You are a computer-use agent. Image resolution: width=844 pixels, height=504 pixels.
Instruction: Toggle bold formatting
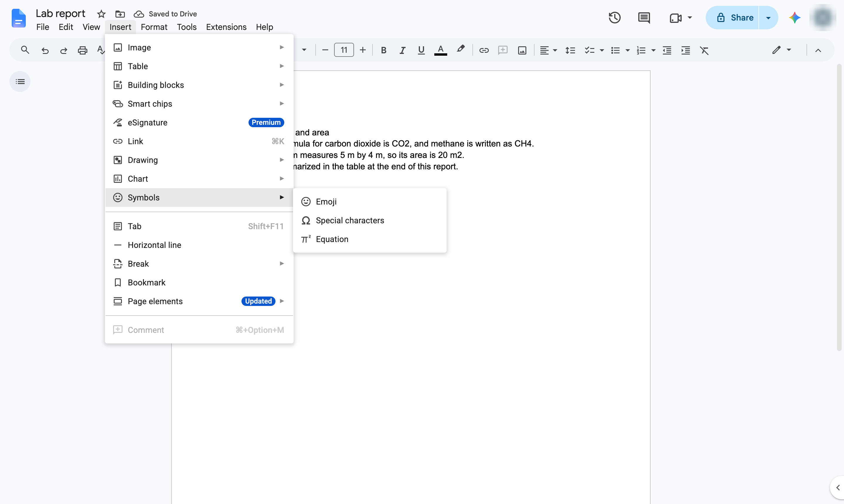383,50
